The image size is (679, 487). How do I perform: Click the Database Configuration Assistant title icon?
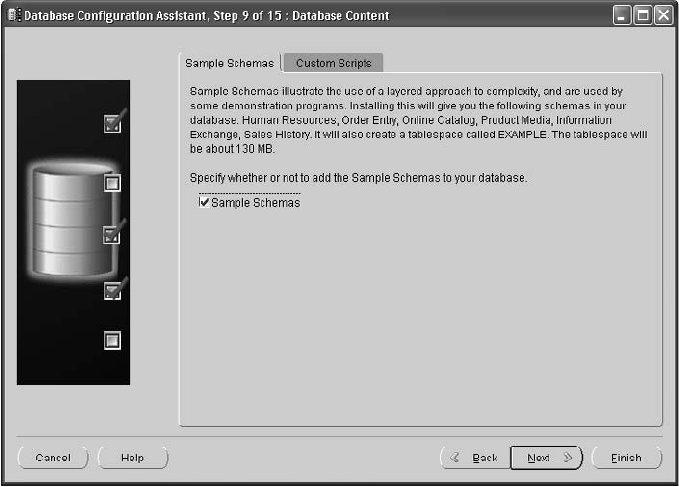click(x=14, y=15)
